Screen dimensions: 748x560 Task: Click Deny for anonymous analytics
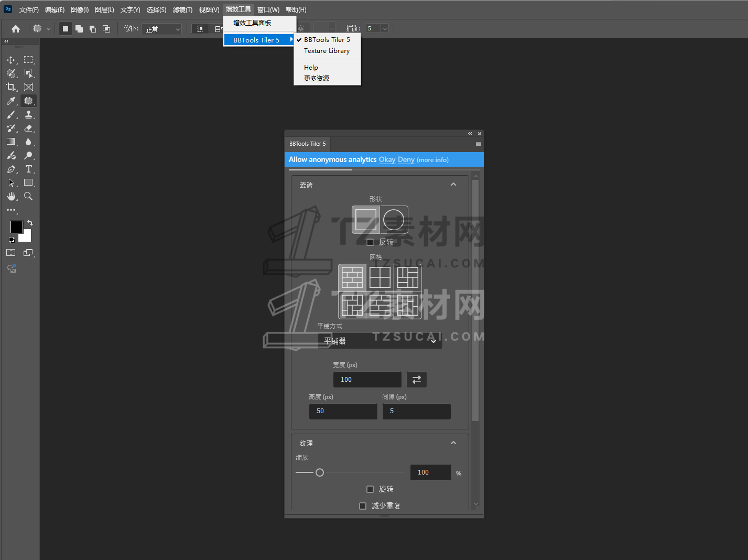point(406,160)
